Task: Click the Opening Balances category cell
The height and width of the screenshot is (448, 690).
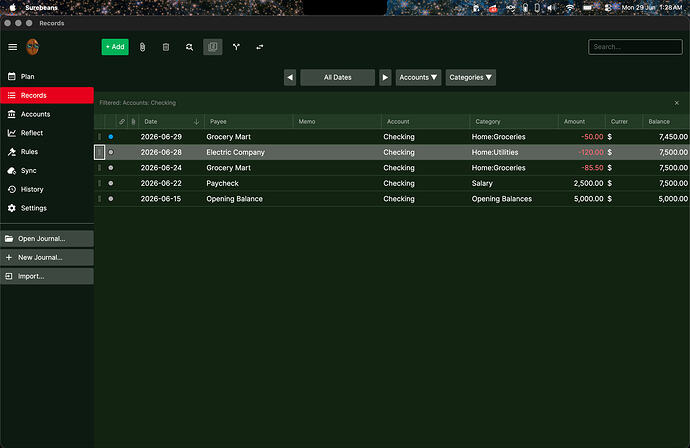Action: point(514,199)
